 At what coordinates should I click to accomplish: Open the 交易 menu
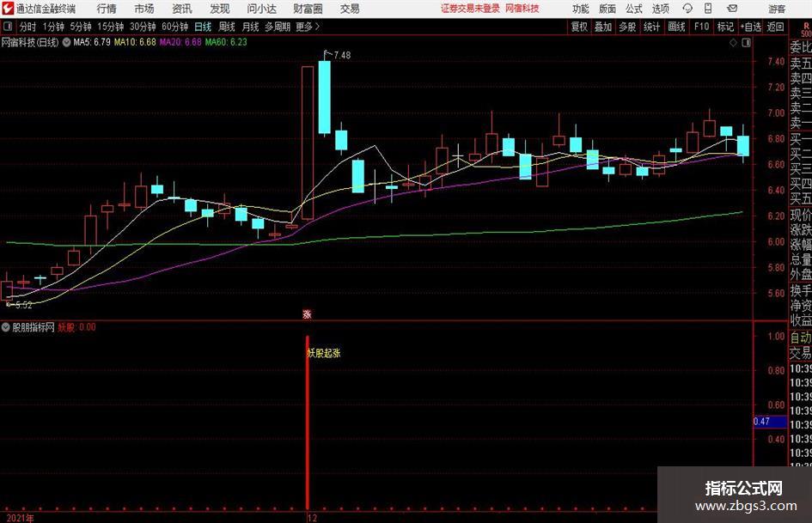350,9
